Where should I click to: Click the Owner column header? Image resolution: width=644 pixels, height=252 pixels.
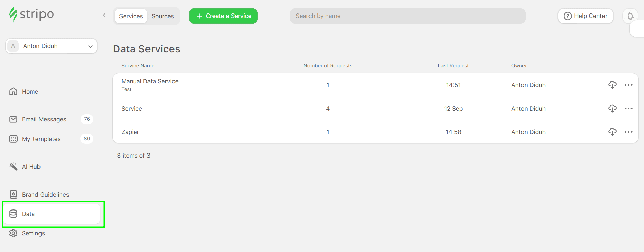(519, 66)
